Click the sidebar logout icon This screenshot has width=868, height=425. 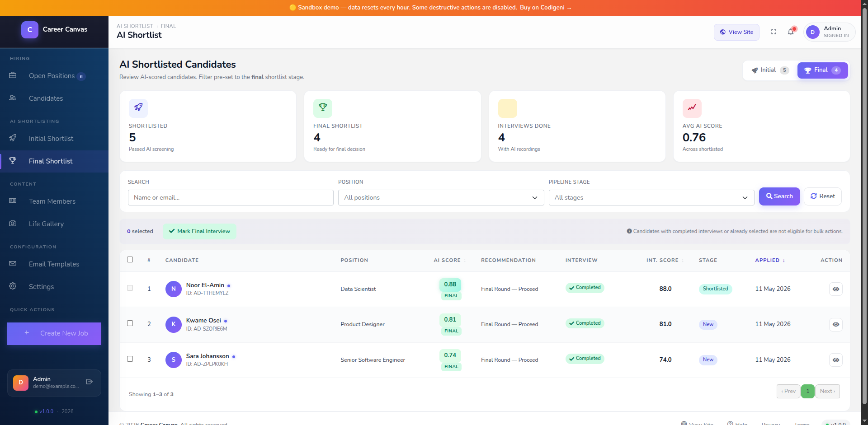tap(90, 382)
